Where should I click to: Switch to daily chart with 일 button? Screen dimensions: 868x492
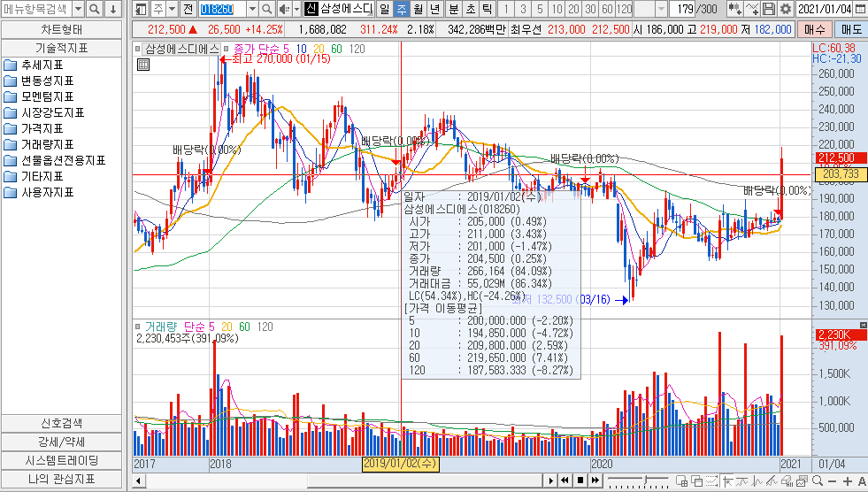(x=384, y=9)
